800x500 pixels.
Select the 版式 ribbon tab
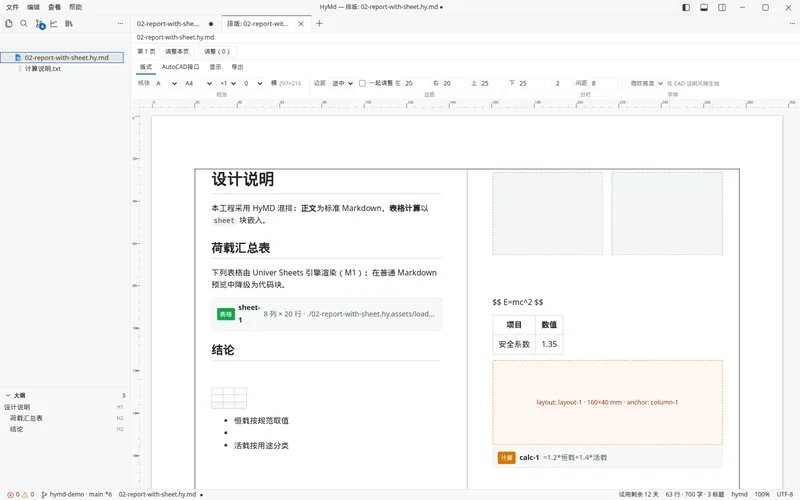pos(146,67)
